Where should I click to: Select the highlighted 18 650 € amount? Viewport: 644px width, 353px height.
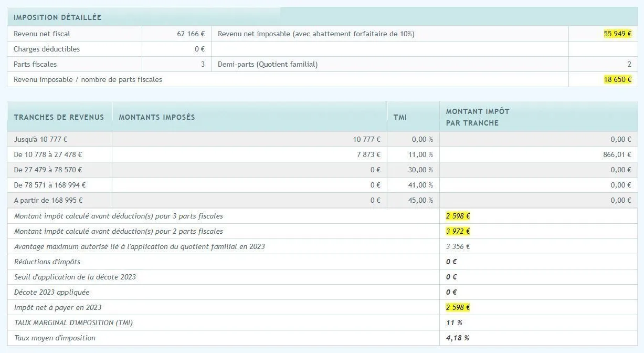[x=617, y=79]
